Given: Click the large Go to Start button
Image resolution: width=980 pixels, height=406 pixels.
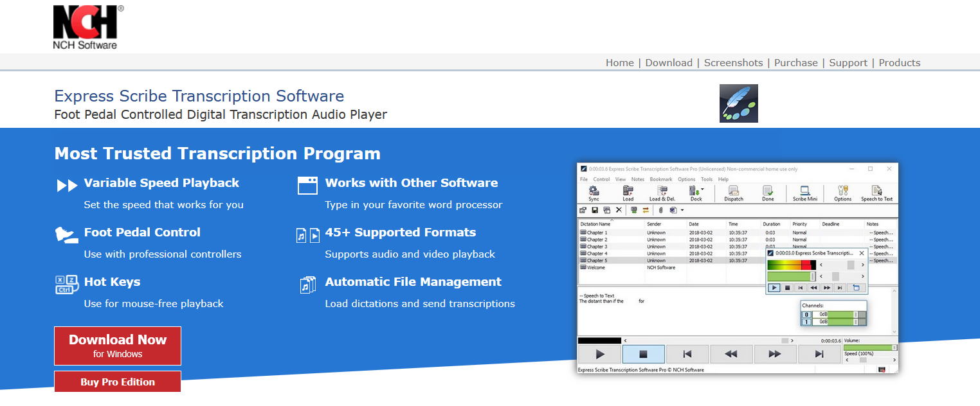Looking at the screenshot, I should coord(687,354).
